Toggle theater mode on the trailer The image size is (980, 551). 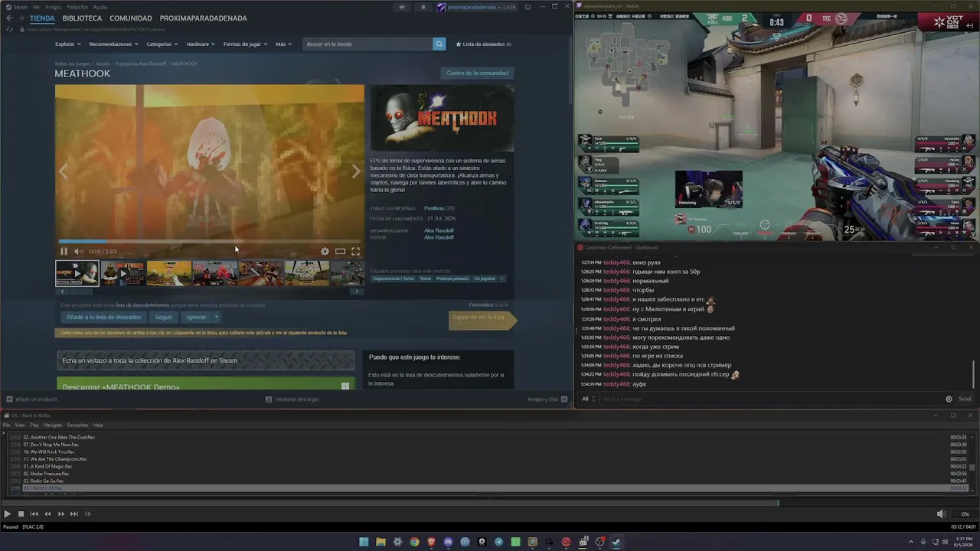coord(340,251)
